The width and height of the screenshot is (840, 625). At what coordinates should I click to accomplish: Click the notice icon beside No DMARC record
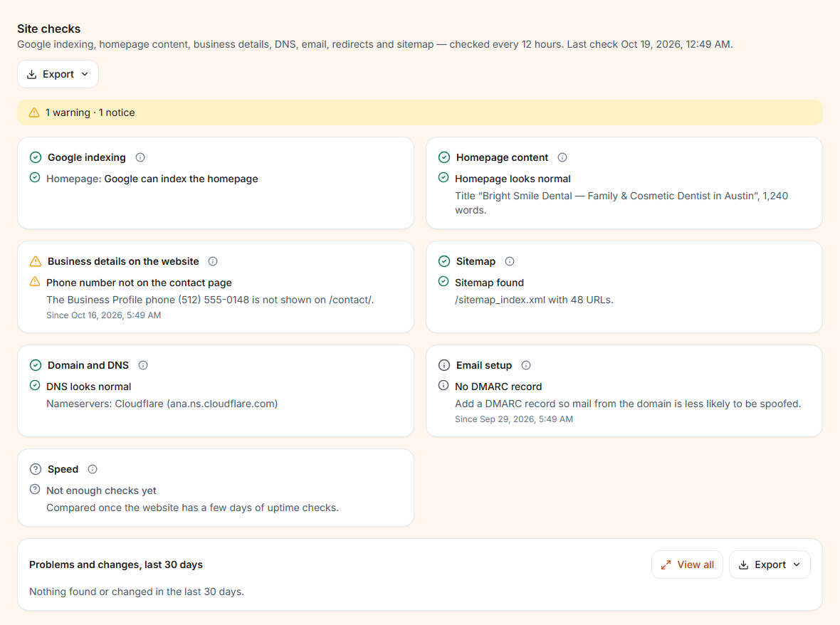click(443, 385)
